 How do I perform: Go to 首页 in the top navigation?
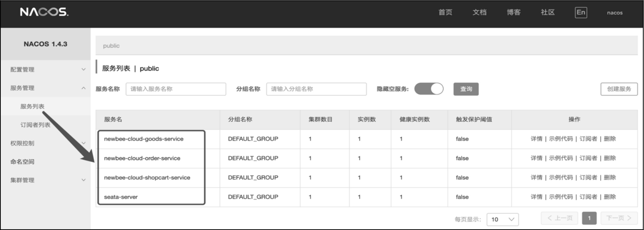pos(445,12)
